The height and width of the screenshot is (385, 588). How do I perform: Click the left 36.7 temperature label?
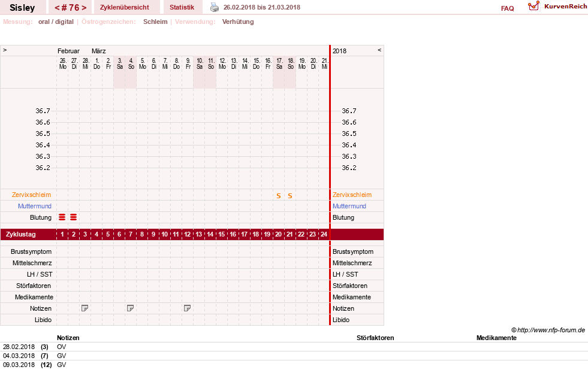[43, 111]
